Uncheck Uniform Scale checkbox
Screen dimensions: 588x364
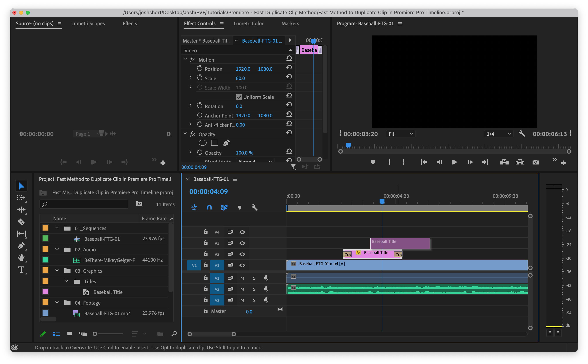(x=239, y=97)
